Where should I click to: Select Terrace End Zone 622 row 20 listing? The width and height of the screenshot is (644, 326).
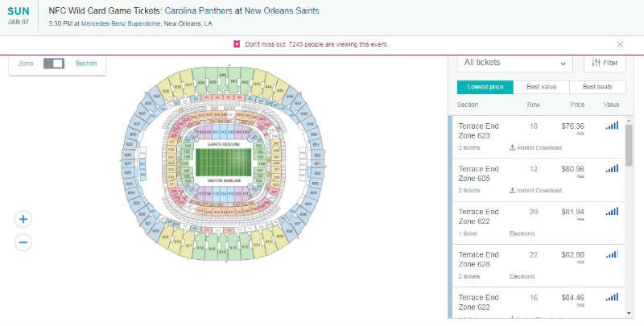[539, 223]
